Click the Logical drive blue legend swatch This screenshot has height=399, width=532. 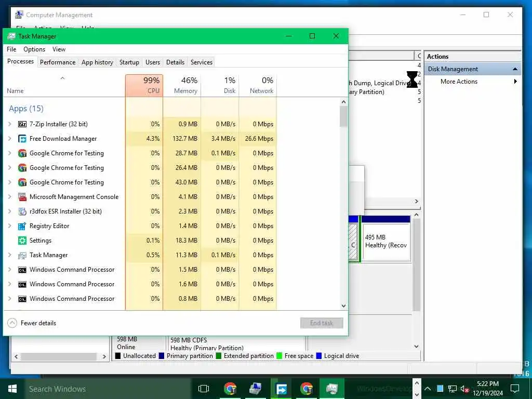coord(319,356)
